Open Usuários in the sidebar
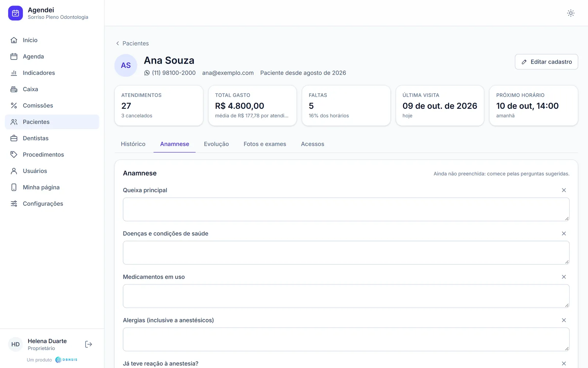This screenshot has height=368, width=588. [x=52, y=171]
